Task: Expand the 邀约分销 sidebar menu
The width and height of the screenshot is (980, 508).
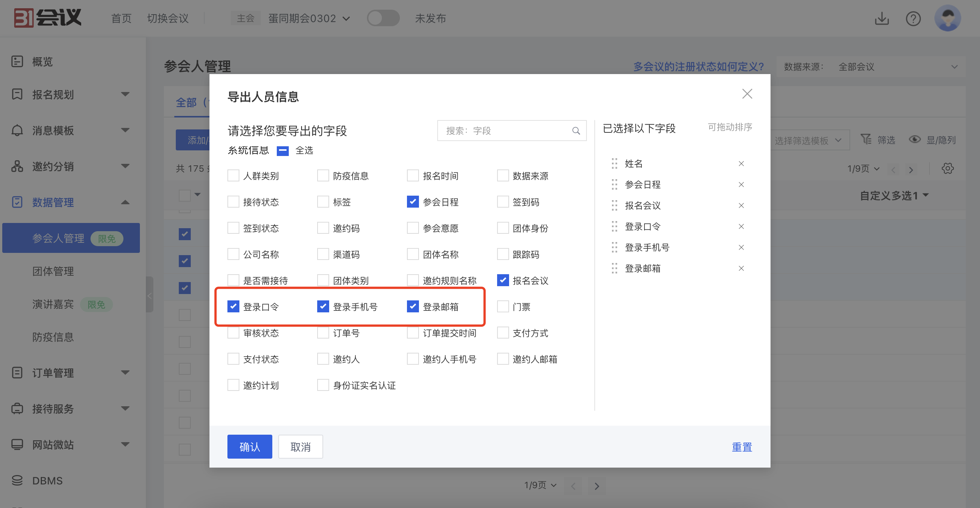Action: click(125, 166)
